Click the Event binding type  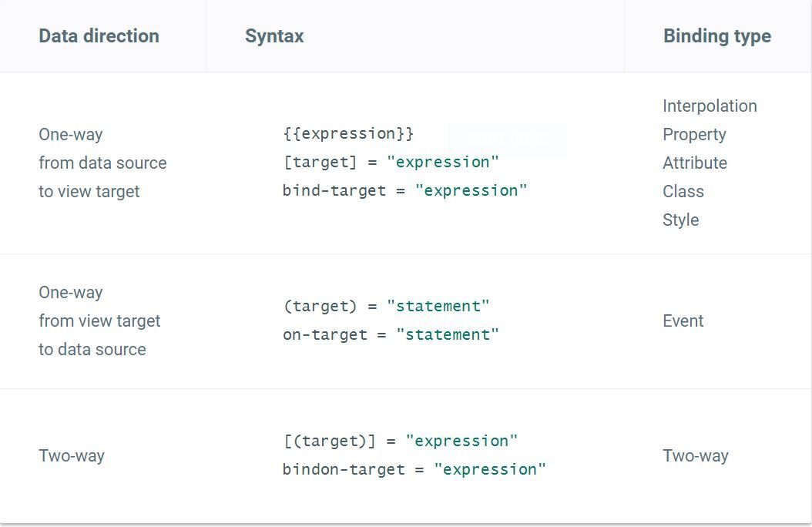(683, 321)
